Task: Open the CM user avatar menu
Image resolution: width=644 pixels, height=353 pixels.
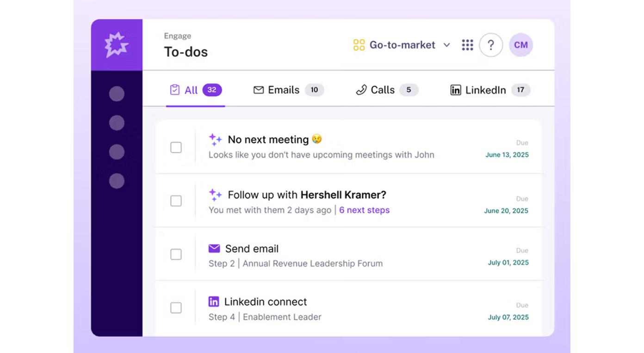Action: [521, 45]
